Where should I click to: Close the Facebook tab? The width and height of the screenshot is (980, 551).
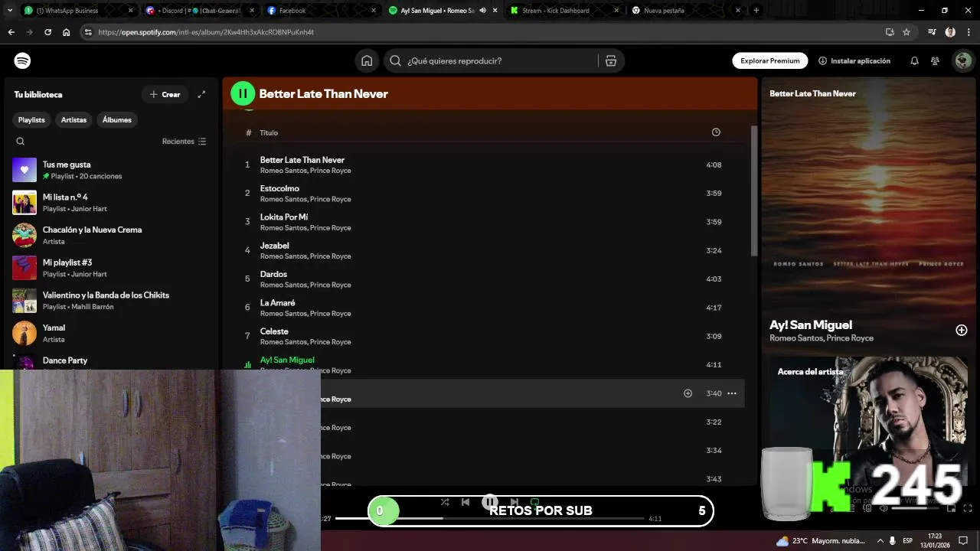(374, 11)
